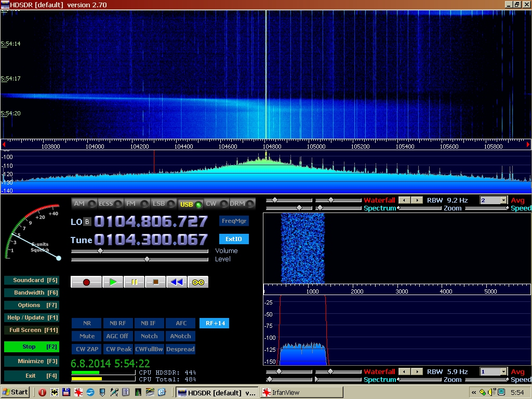Expand hidden tray icons chevron
The image size is (532, 399).
tap(474, 393)
